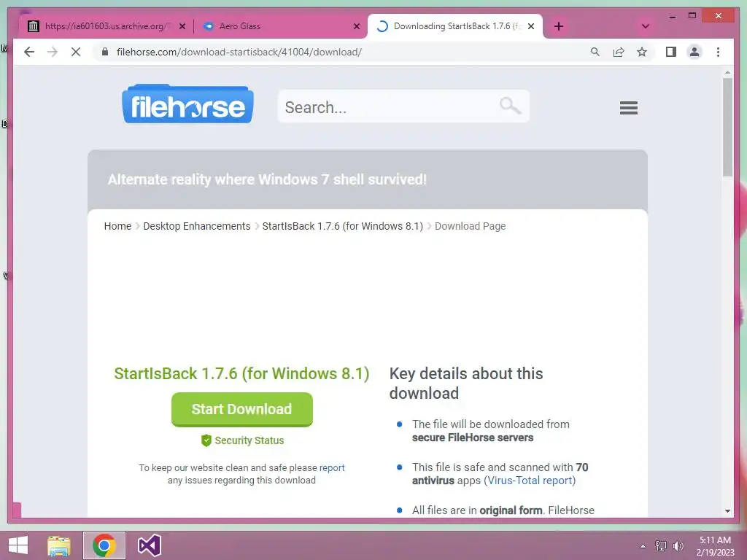This screenshot has width=747, height=560.
Task: Click into the FileHorse Search field
Action: [x=403, y=106]
